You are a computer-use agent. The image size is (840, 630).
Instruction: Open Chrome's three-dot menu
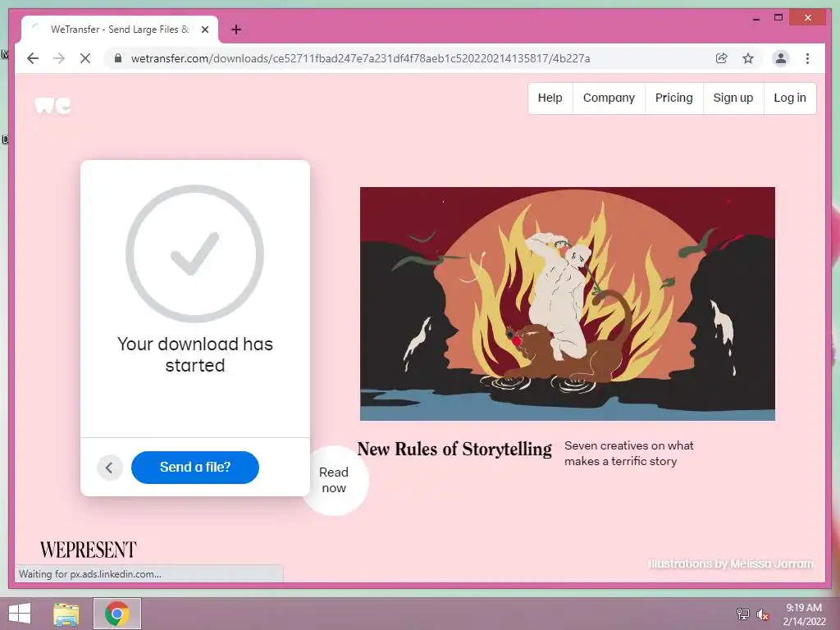coord(807,58)
